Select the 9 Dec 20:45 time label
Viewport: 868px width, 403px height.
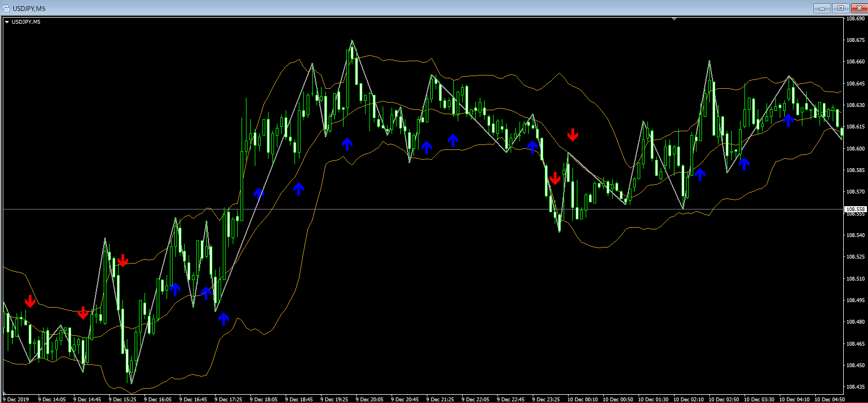pyautogui.click(x=405, y=400)
